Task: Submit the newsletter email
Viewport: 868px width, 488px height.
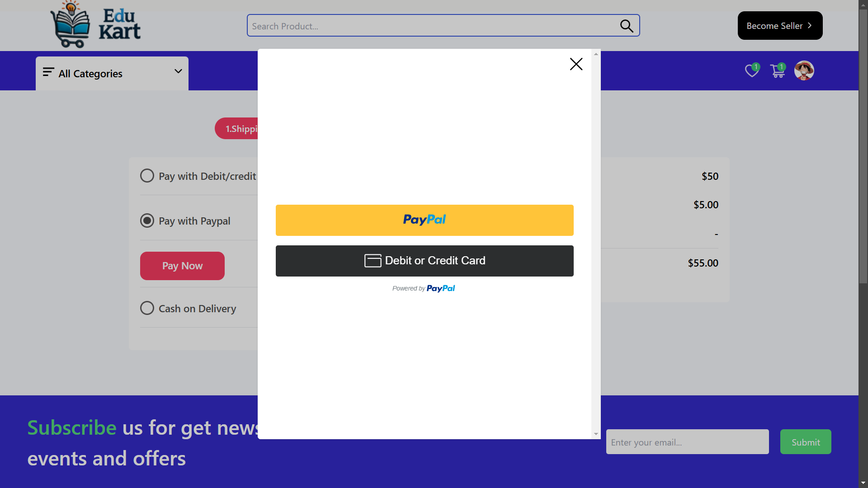Action: click(x=806, y=442)
